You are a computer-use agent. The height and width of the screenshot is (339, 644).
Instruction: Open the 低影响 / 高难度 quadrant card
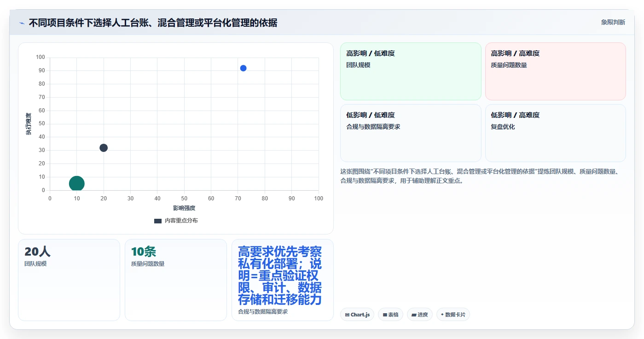(x=556, y=133)
